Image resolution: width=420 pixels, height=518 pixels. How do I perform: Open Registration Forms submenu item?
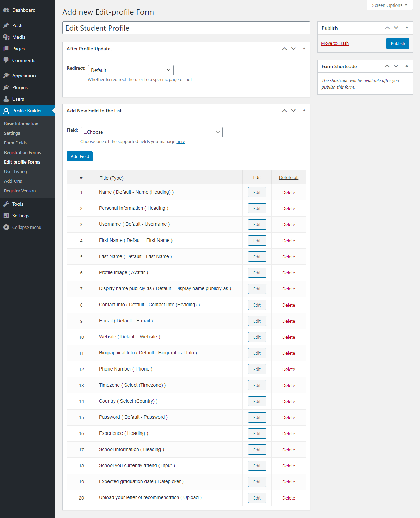[23, 152]
